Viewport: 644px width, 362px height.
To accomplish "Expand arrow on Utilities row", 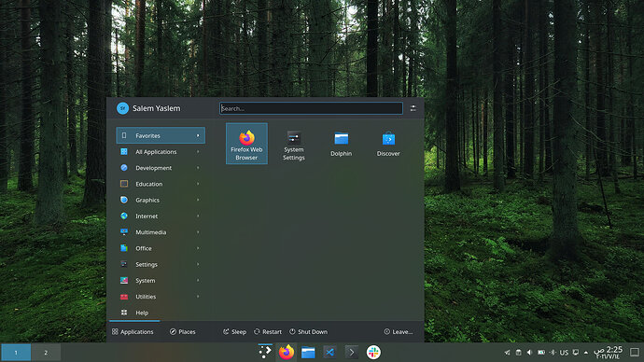I will (x=198, y=297).
